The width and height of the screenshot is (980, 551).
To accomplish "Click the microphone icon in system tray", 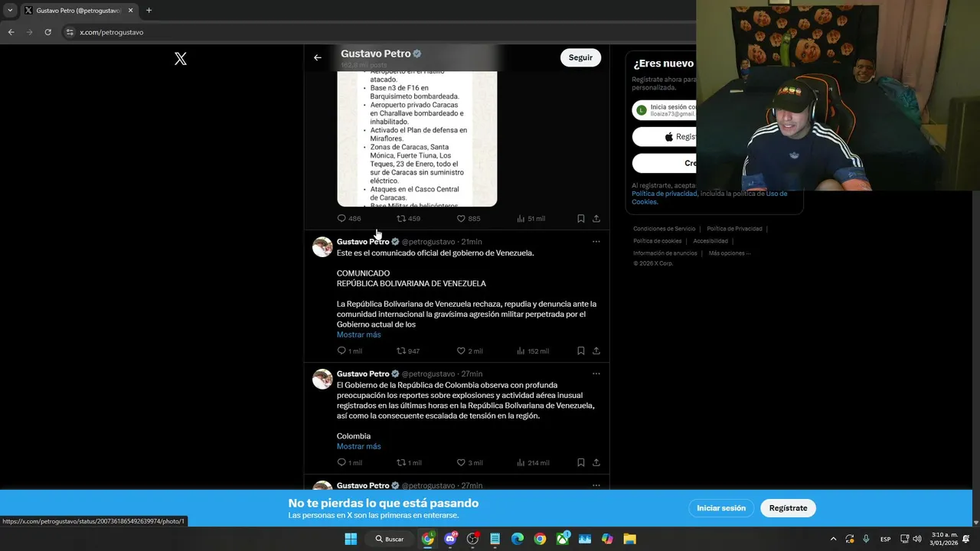I will pyautogui.click(x=866, y=539).
